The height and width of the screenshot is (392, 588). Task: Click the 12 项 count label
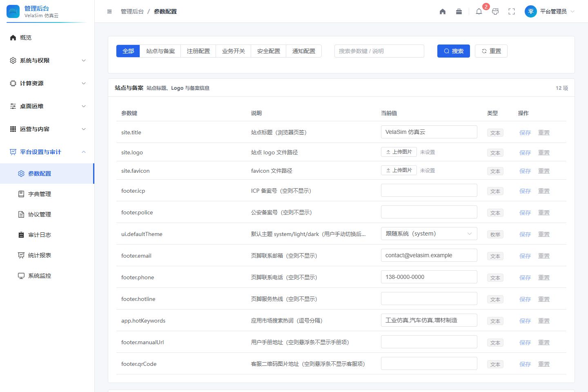[562, 88]
